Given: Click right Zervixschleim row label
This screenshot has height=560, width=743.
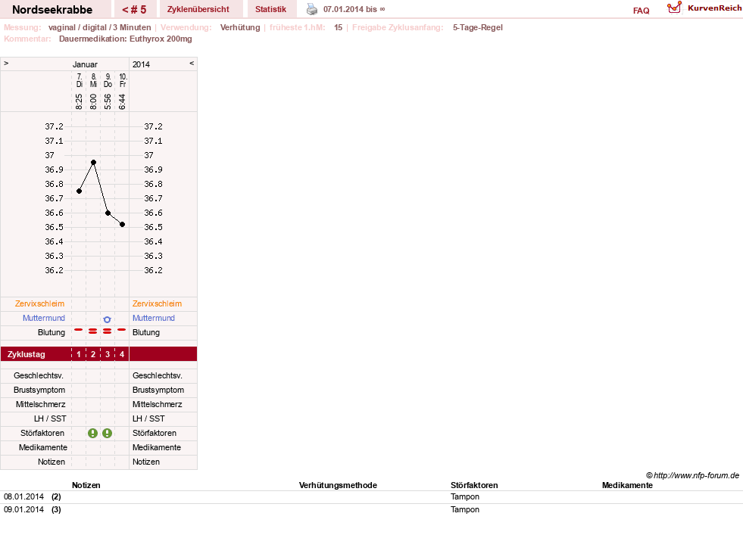Looking at the screenshot, I should (158, 304).
